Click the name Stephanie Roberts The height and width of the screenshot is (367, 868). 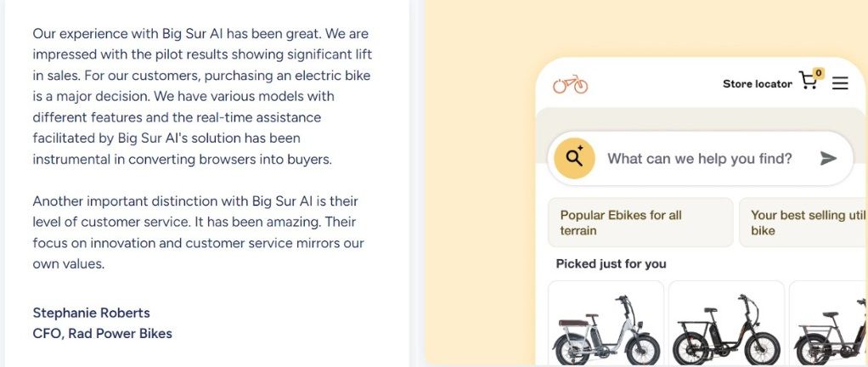[x=91, y=313]
